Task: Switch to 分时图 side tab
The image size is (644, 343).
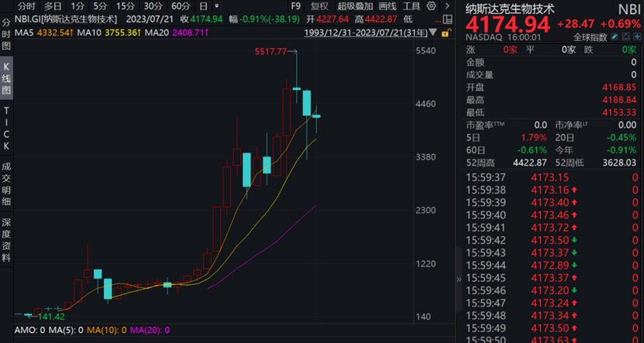Action: tap(6, 34)
